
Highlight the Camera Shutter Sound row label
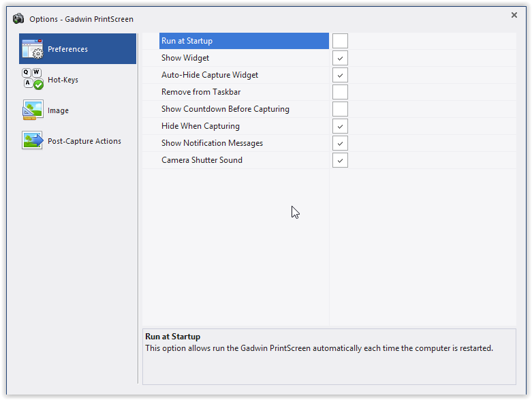tap(202, 160)
